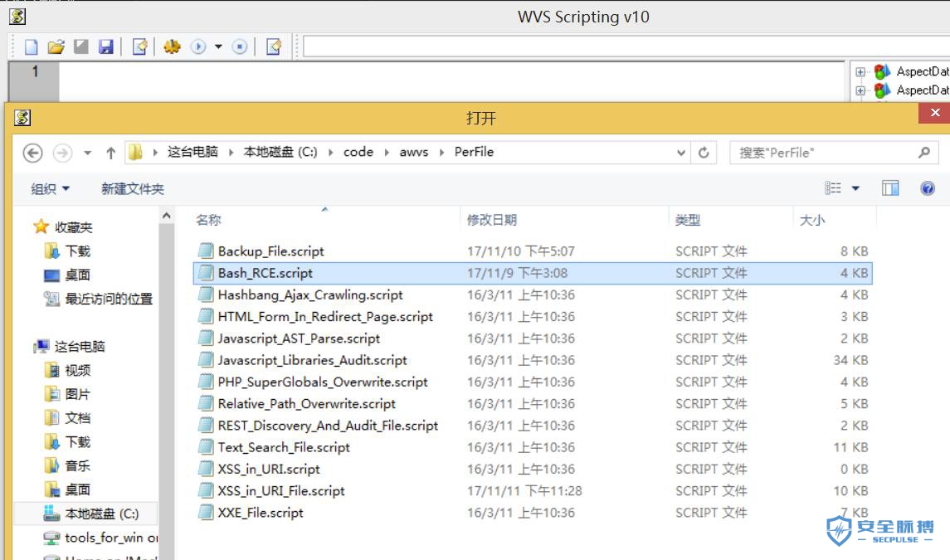The image size is (950, 560).
Task: Select HTML_Form_In_Redirect_Page.script file
Action: (325, 317)
